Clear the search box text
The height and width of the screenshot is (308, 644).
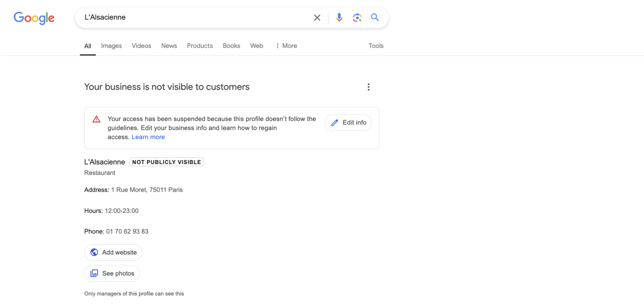coord(317,18)
